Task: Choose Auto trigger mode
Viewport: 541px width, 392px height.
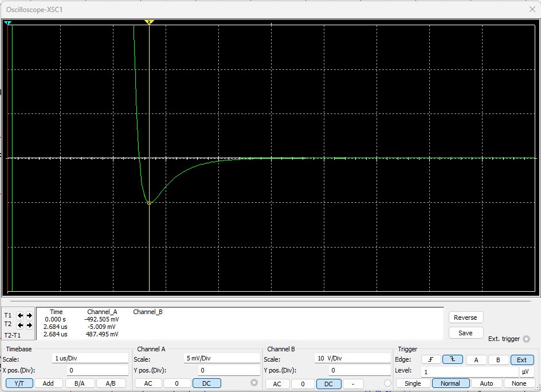Action: click(x=487, y=383)
